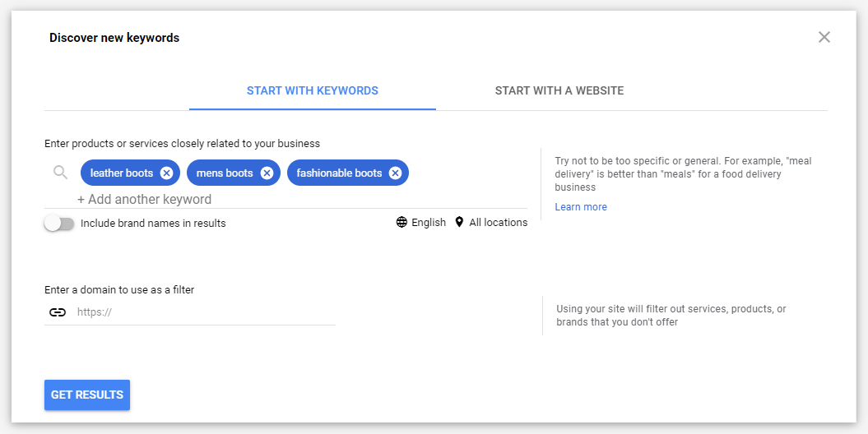Click the magnifier search icon
Screen dimensions: 868x434
tap(60, 173)
